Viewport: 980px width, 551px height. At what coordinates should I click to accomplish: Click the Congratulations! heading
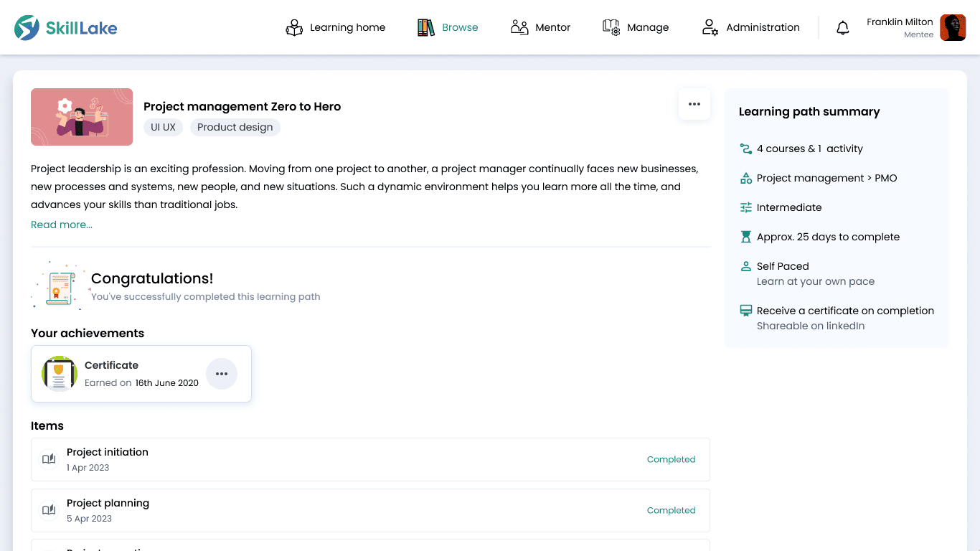[152, 278]
